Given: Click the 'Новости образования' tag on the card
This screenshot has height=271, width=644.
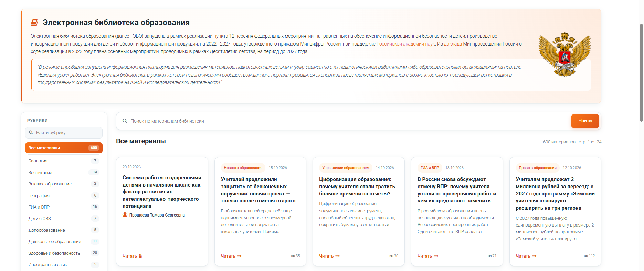Looking at the screenshot, I should tap(243, 168).
